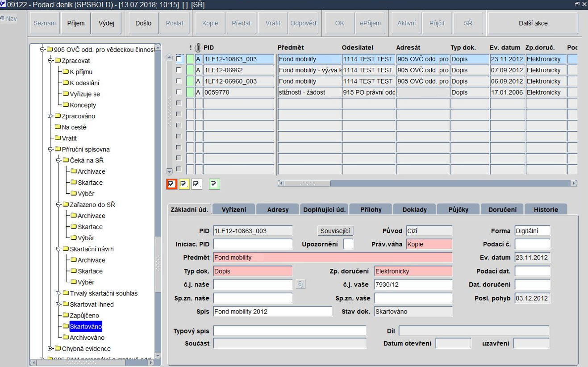The width and height of the screenshot is (588, 367).
Task: Click the Došlo toolbar button
Action: click(x=143, y=23)
